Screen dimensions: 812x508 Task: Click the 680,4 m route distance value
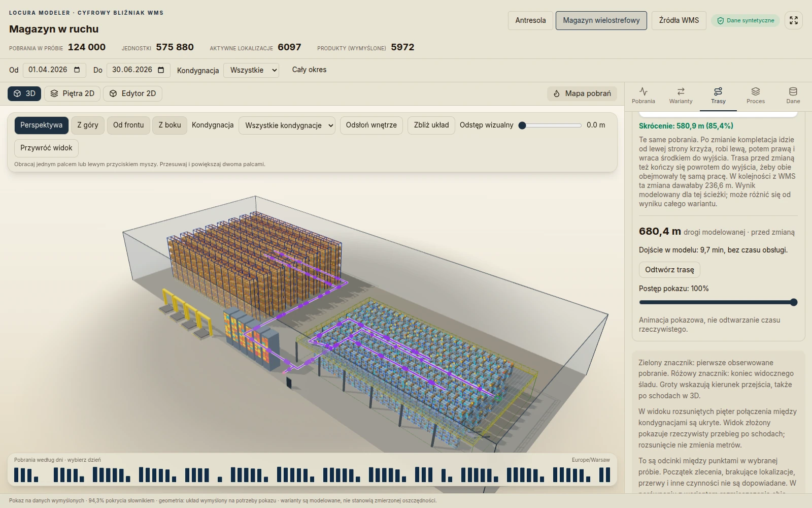click(660, 231)
